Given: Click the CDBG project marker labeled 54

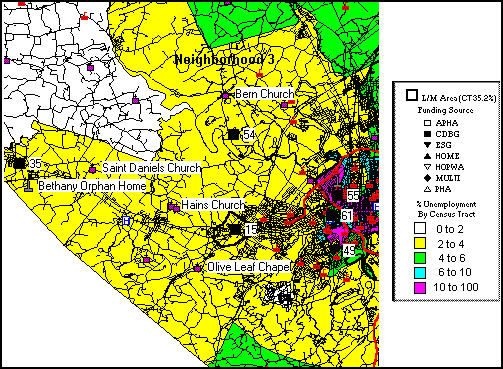Looking at the screenshot, I should [x=234, y=134].
